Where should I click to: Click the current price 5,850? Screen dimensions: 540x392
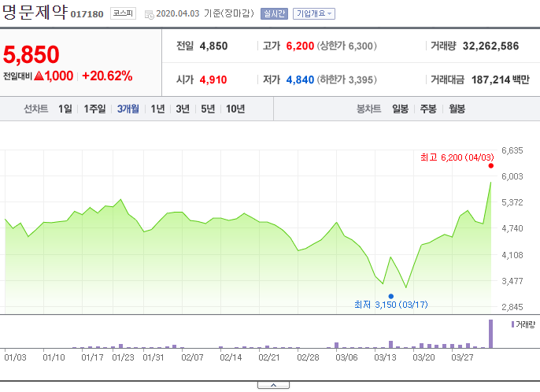tap(31, 54)
